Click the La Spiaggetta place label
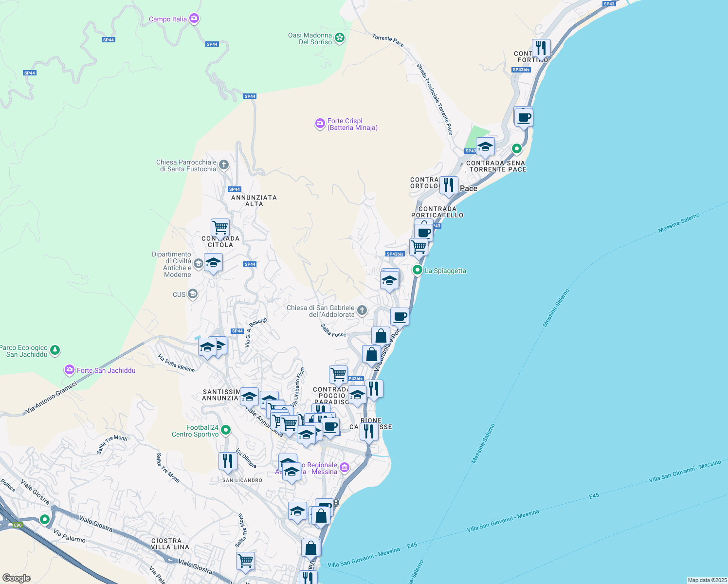The image size is (728, 584). 445,271
